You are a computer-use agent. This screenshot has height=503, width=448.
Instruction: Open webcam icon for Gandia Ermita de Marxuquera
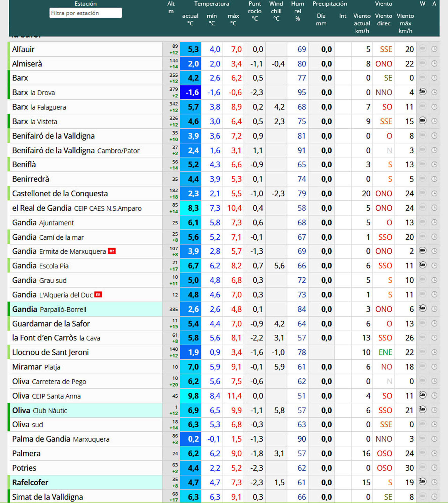pyautogui.click(x=422, y=250)
